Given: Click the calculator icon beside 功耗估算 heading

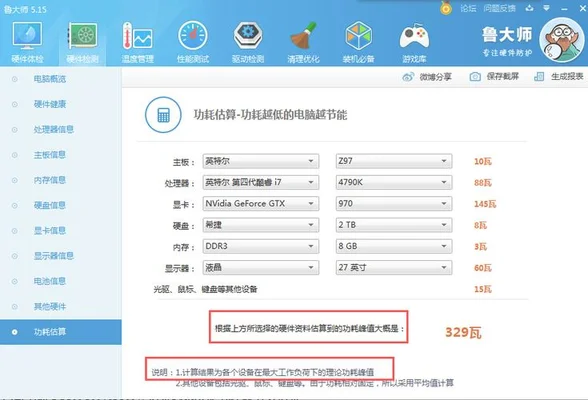Looking at the screenshot, I should pos(163,115).
